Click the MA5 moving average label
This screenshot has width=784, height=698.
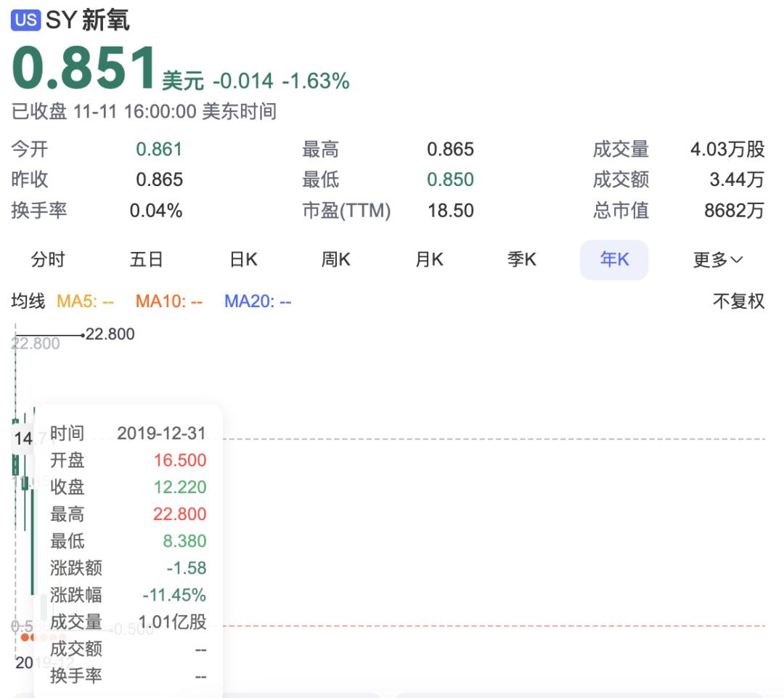coord(86,301)
